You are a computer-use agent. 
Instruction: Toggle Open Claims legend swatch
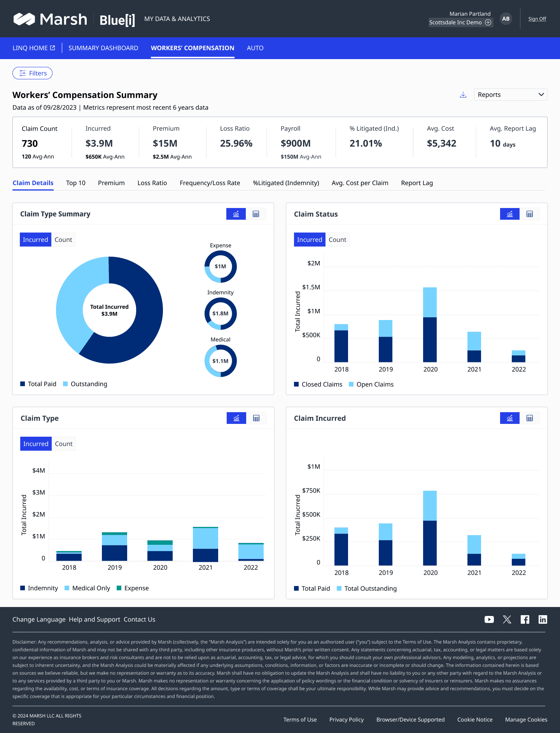(351, 384)
